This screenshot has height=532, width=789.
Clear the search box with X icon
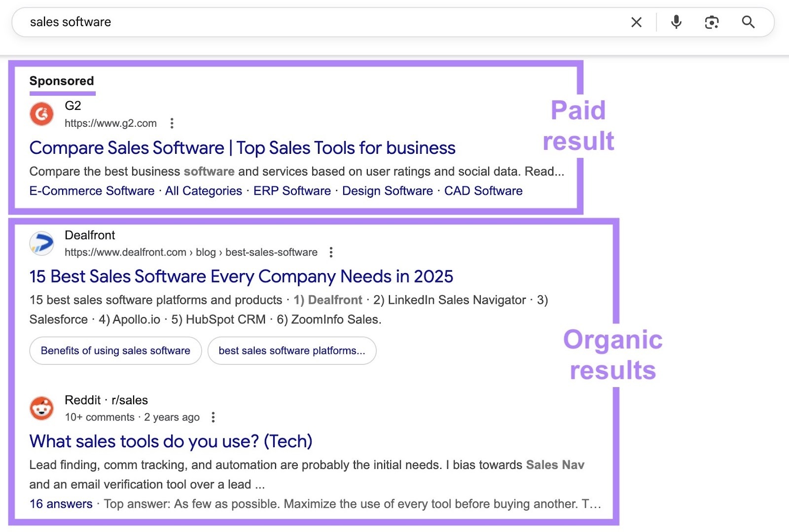[x=636, y=22]
